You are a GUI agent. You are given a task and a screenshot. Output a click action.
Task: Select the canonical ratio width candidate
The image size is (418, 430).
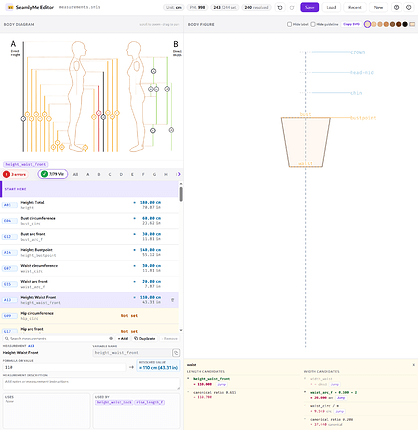pos(331,420)
